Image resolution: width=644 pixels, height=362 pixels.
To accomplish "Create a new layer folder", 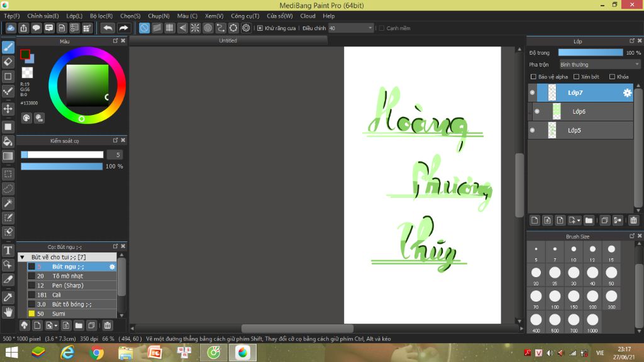I will click(x=589, y=221).
